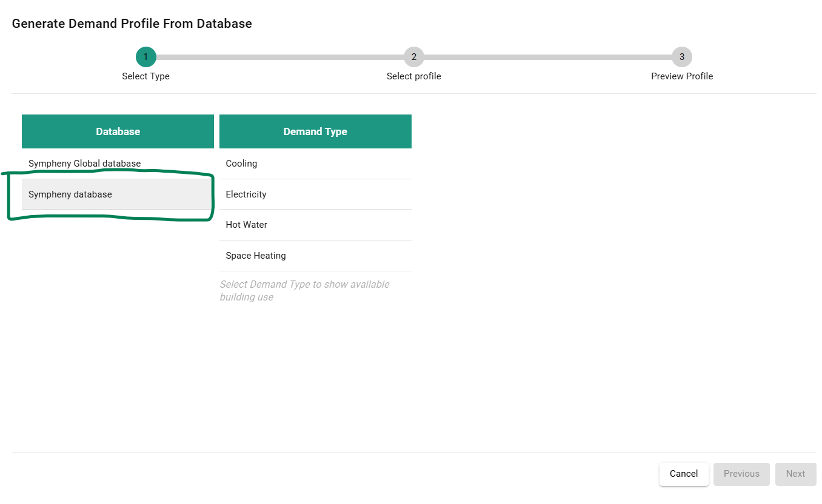This screenshot has width=822, height=504.
Task: Click the step 3 circle in stepper
Action: click(682, 57)
